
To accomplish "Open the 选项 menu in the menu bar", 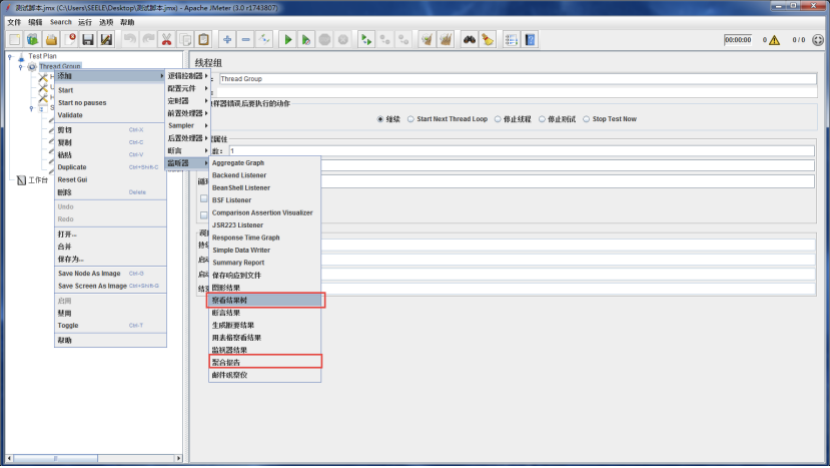I will coord(106,22).
